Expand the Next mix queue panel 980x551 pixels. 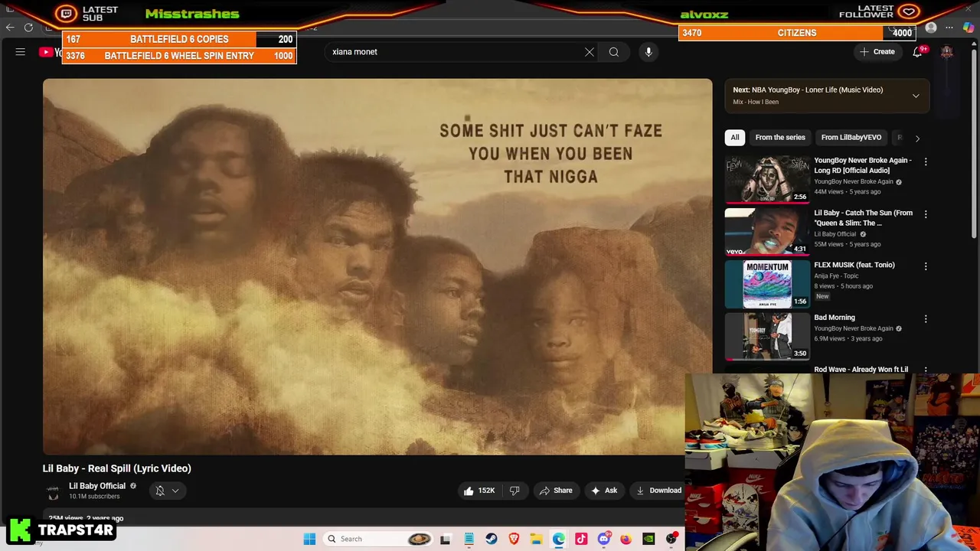pyautogui.click(x=916, y=96)
